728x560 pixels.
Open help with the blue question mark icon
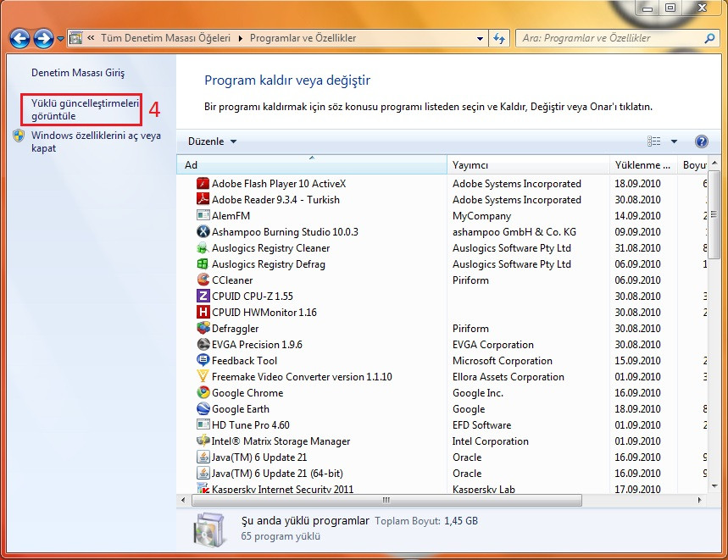[701, 141]
